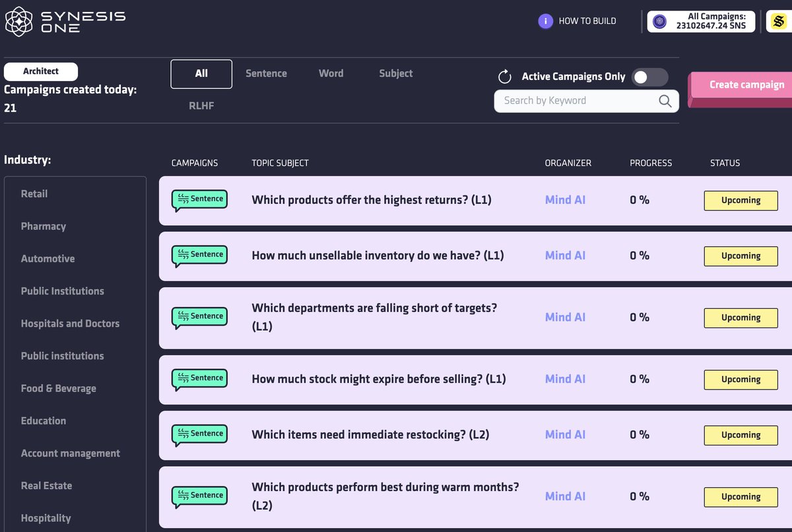Image resolution: width=792 pixels, height=532 pixels.
Task: Click the Architect button
Action: (40, 71)
